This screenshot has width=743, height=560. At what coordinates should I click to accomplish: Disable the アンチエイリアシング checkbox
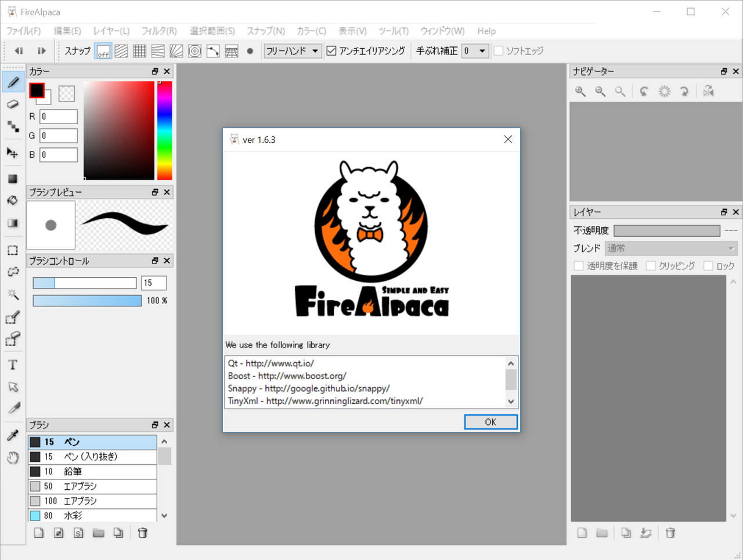click(331, 50)
